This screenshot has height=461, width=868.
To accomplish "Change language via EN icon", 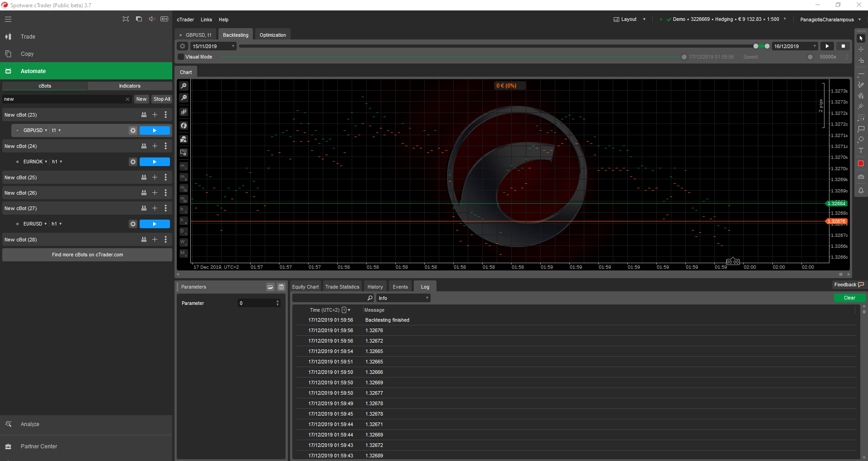I will click(x=165, y=19).
